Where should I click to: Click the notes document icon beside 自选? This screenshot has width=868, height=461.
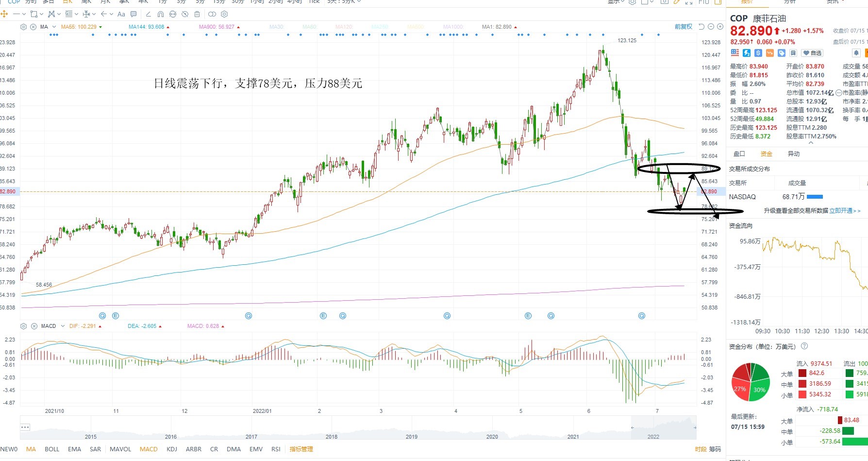793,53
